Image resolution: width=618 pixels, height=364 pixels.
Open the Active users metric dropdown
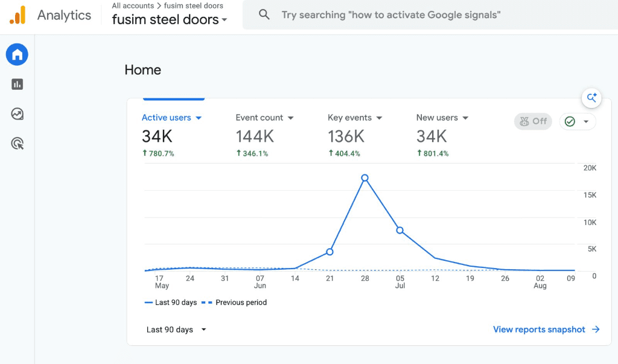(171, 118)
